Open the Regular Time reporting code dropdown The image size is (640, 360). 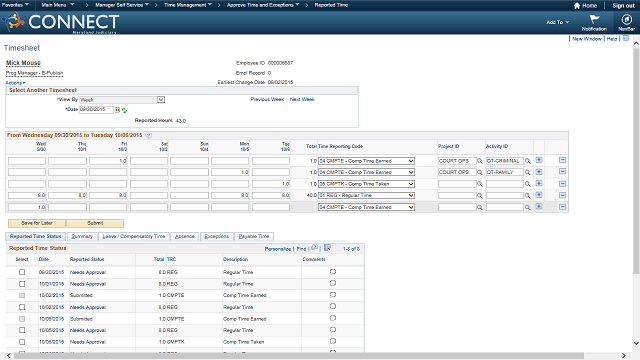click(366, 196)
